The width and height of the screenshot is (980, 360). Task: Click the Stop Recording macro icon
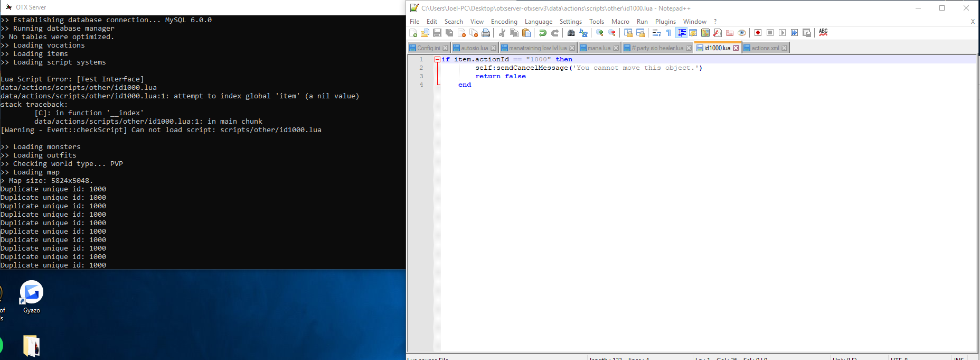[770, 33]
